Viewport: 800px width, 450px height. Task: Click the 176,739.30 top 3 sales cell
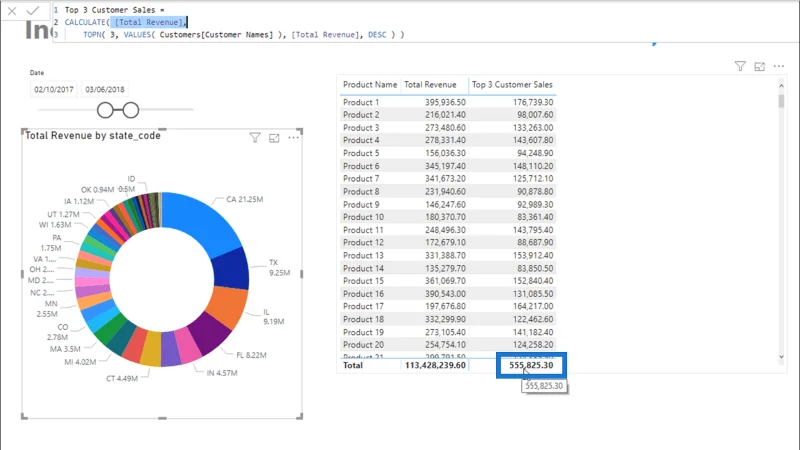533,102
